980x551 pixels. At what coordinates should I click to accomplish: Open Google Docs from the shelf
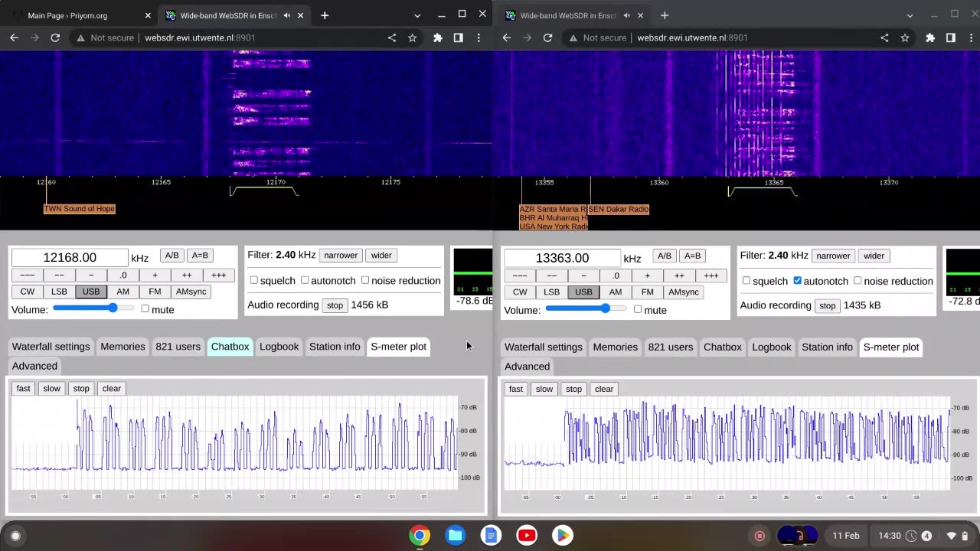[491, 535]
